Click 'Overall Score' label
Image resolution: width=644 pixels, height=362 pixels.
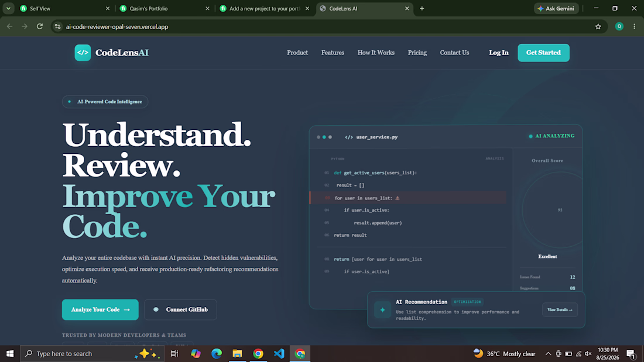point(547,160)
